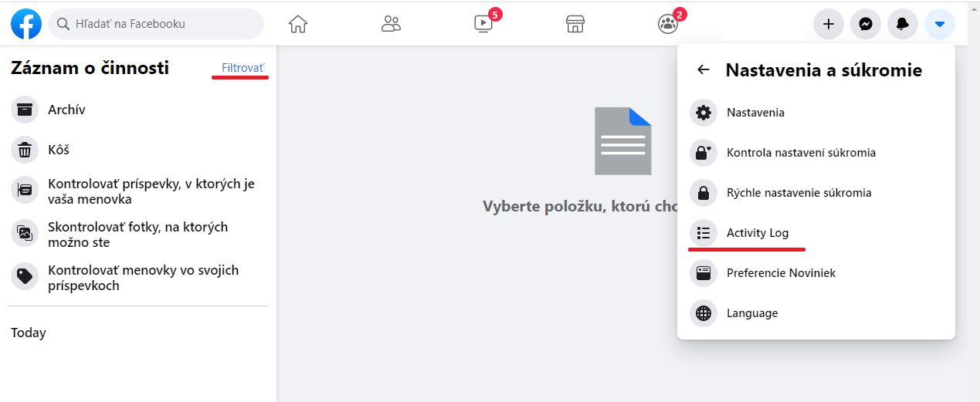Open Activity Log from the menu
980x402 pixels.
[816, 233]
